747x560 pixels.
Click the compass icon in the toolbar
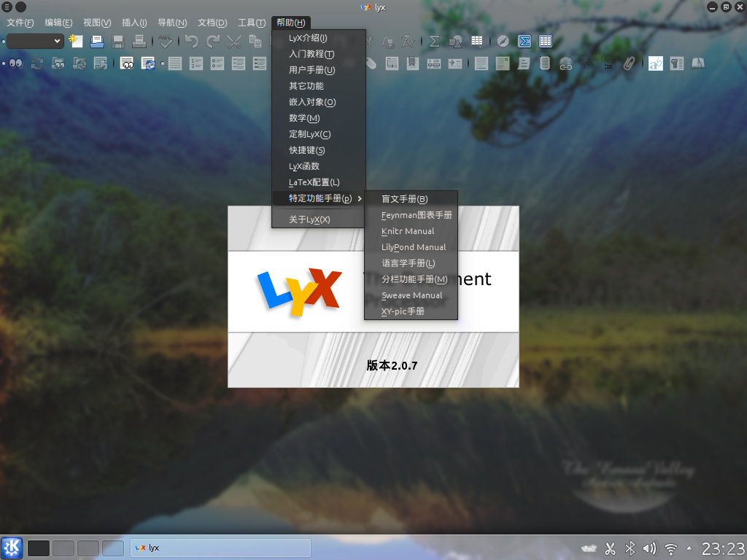click(x=503, y=42)
